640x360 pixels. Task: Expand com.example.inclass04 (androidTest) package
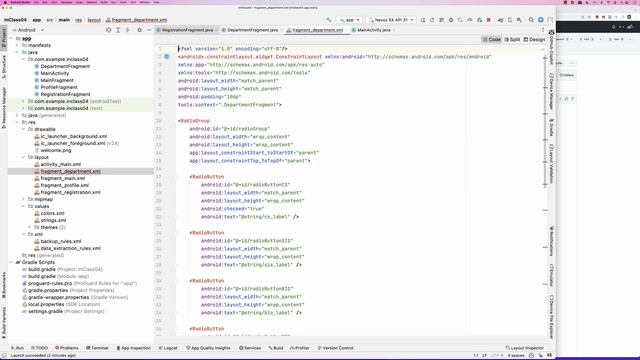click(23, 101)
